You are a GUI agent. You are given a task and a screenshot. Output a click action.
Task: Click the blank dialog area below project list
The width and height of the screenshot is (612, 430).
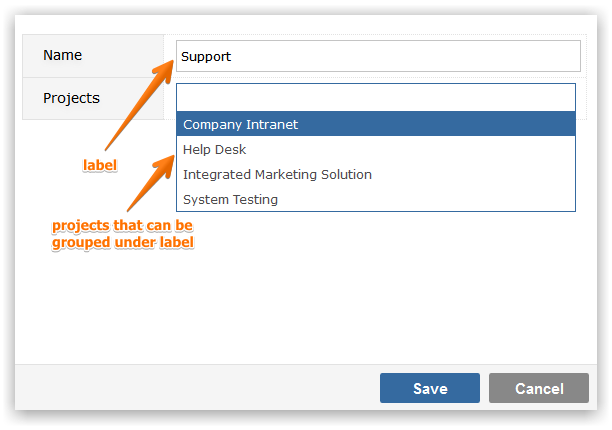[376, 287]
